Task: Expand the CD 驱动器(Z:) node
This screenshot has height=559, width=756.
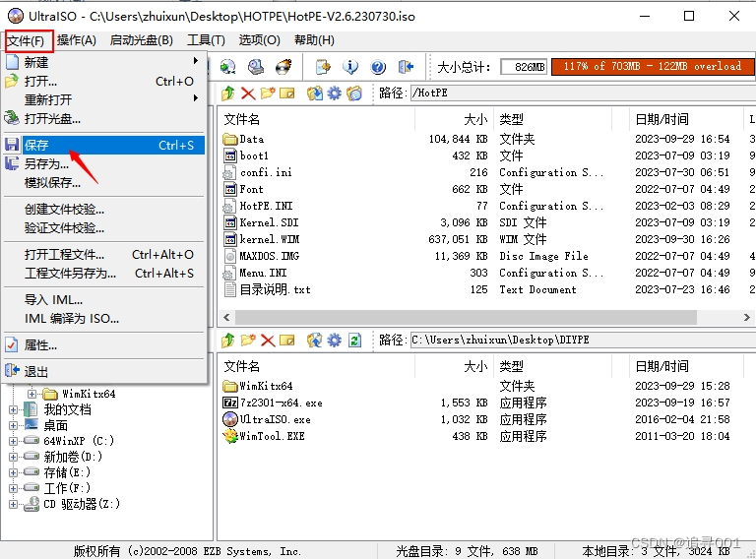Action: (x=13, y=504)
